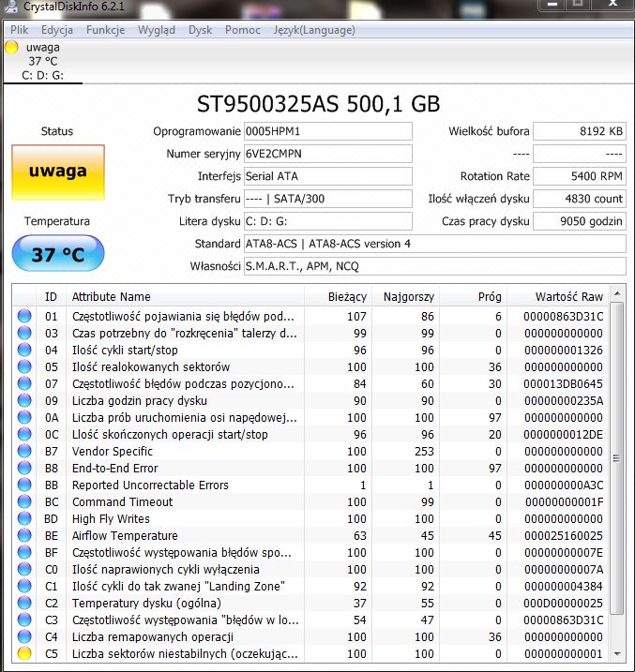This screenshot has height=672, width=635.
Task: Click the Własności field S.M.A.R.T., APM, NCQ
Action: (435, 266)
